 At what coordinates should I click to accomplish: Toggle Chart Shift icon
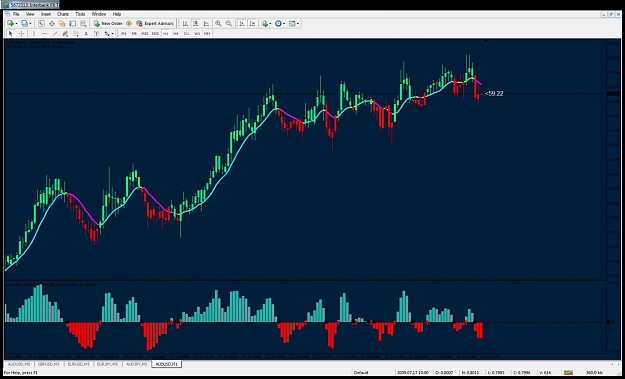tap(252, 24)
